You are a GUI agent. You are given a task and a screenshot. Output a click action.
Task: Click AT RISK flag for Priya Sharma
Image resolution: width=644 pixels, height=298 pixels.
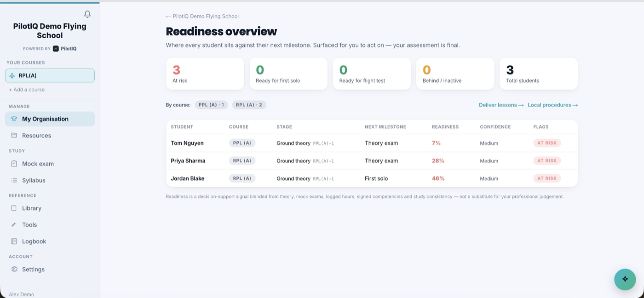pos(547,160)
